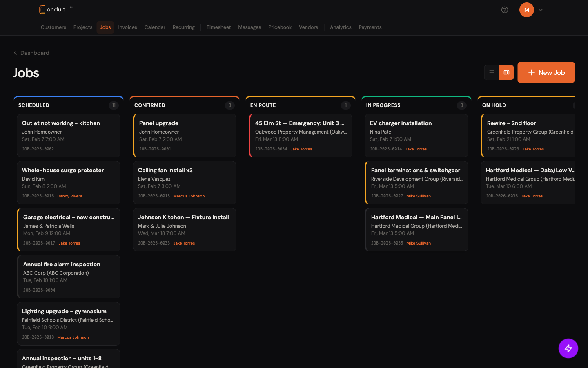
Task: Switch to board column view
Action: [506, 72]
